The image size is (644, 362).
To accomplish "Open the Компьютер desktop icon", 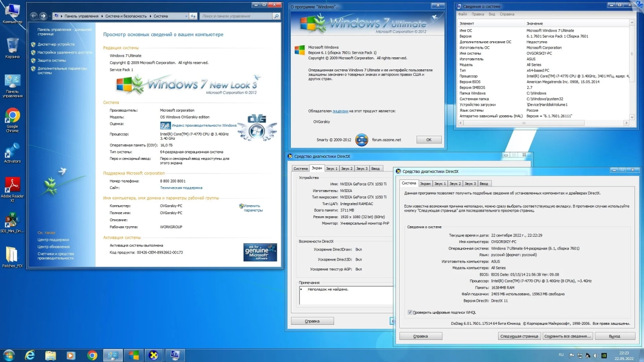I will click(x=12, y=13).
